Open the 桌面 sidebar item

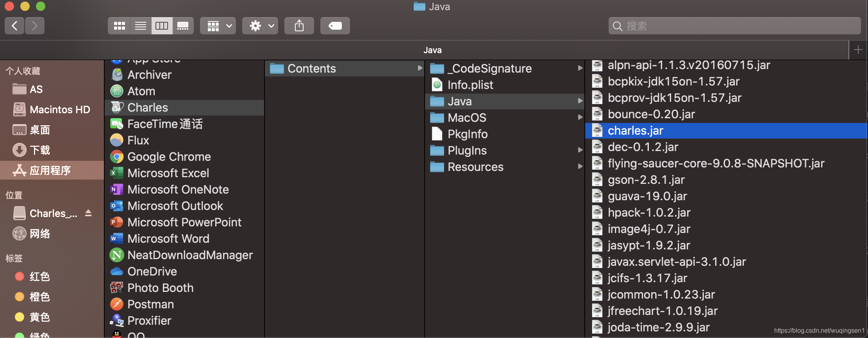pyautogui.click(x=52, y=130)
